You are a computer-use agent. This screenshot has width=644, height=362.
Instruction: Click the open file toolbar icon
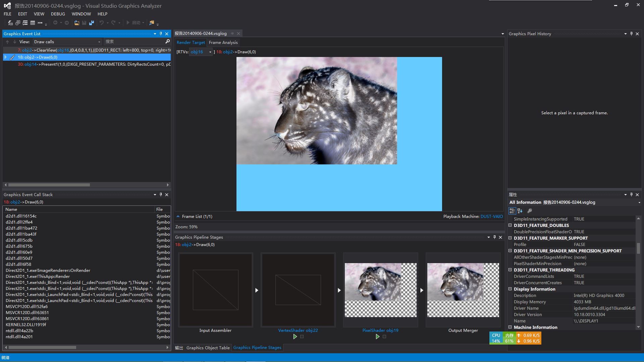[x=77, y=23]
